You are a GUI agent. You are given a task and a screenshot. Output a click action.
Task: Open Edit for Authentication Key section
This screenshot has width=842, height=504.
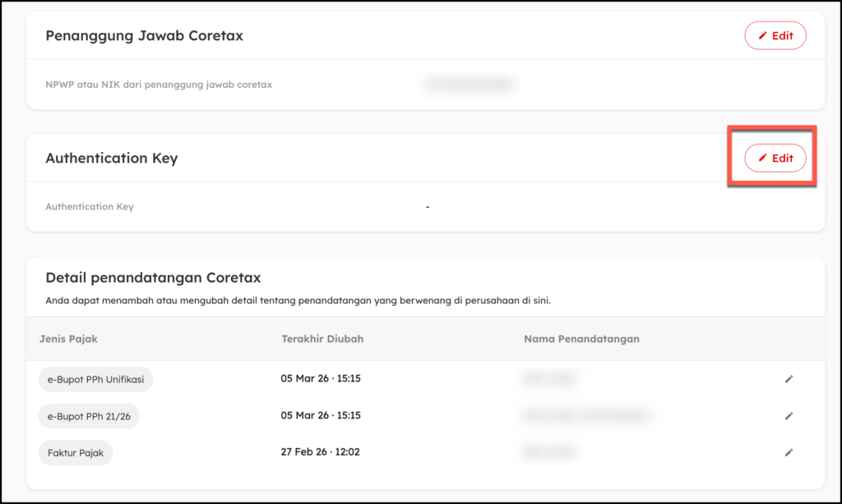[775, 158]
